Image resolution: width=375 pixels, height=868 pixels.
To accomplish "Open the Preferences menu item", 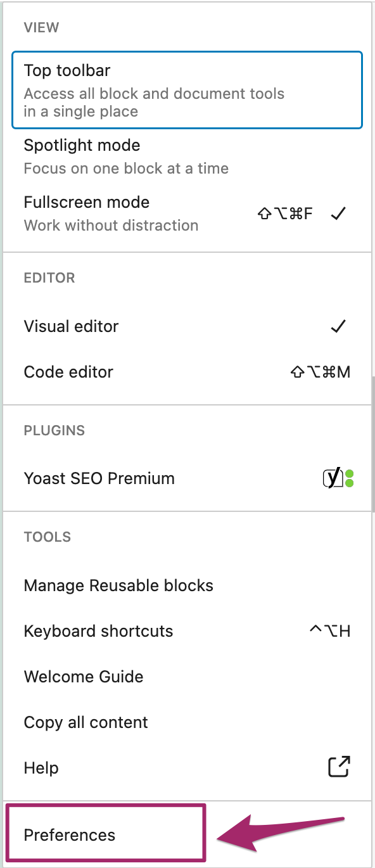I will 105,834.
